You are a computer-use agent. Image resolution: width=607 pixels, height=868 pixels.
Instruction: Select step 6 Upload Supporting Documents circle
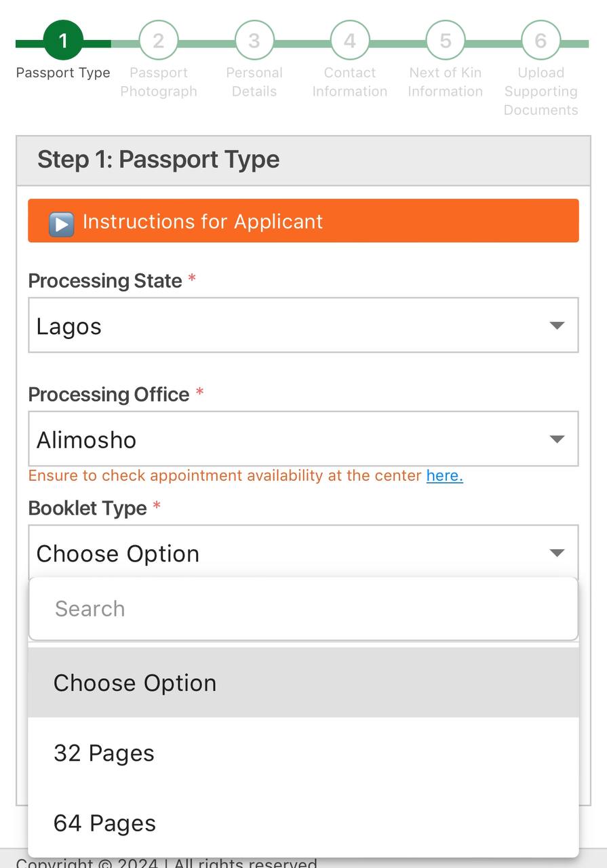(x=541, y=41)
